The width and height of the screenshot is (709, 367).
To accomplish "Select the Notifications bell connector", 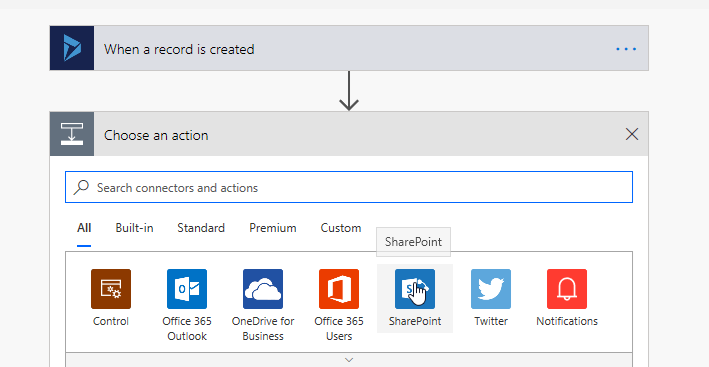I will pos(567,289).
